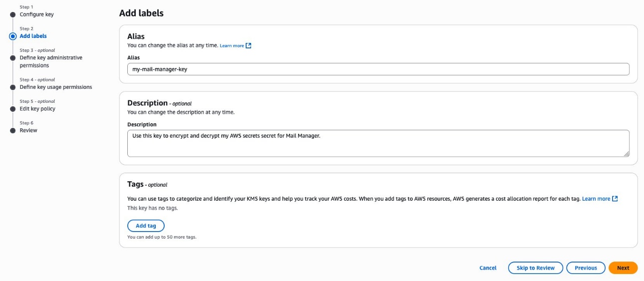Click the external link icon beside Alias Learn more

[249, 45]
